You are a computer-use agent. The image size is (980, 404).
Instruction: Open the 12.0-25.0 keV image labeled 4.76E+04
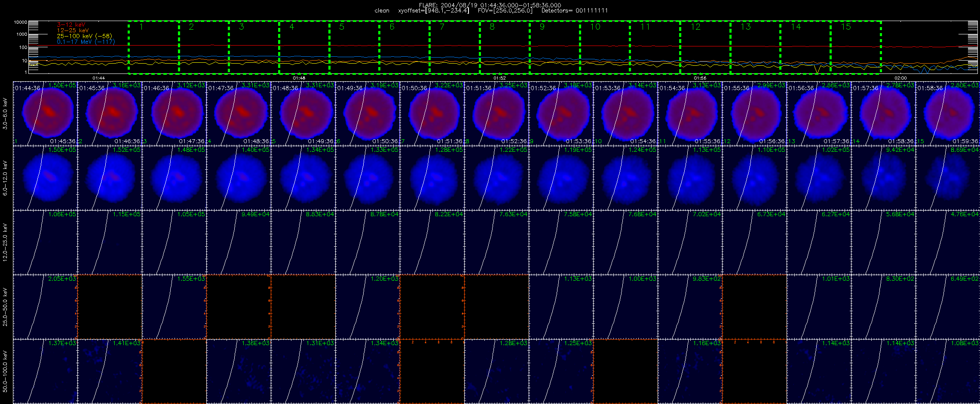click(x=948, y=242)
